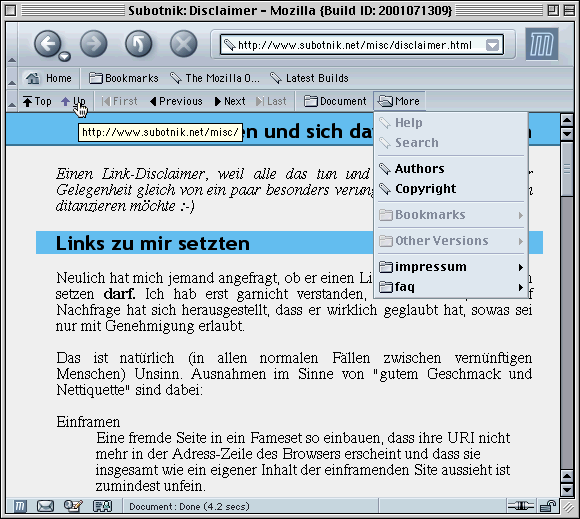The width and height of the screenshot is (580, 519).
Task: Go to the Next document
Action: coord(230,101)
